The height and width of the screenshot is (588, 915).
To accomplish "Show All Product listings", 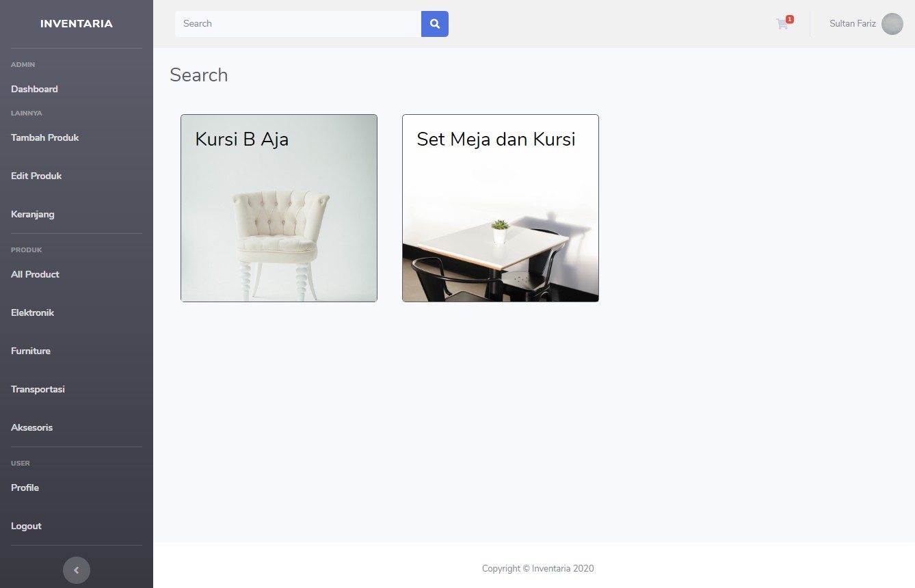I will point(35,274).
